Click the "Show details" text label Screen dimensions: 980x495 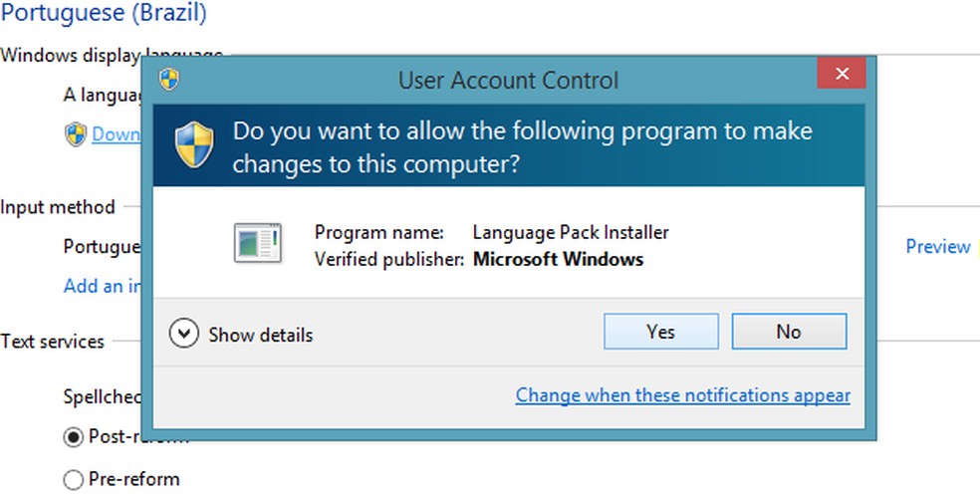pyautogui.click(x=260, y=335)
